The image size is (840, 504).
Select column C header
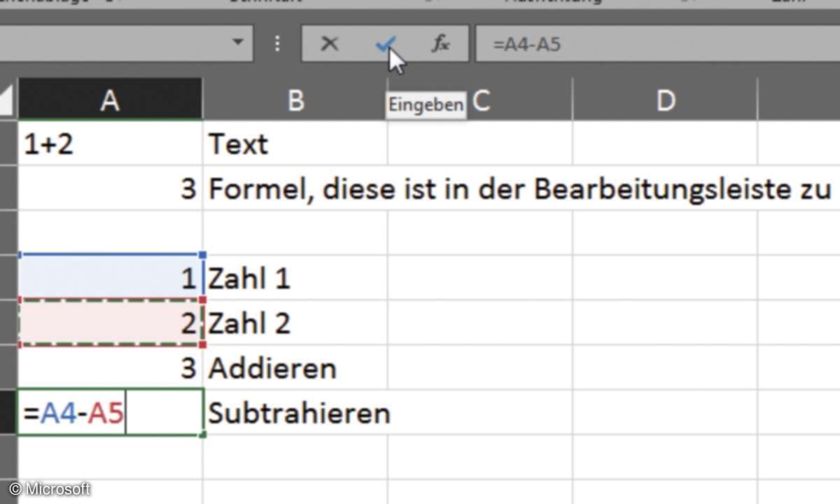(x=479, y=101)
